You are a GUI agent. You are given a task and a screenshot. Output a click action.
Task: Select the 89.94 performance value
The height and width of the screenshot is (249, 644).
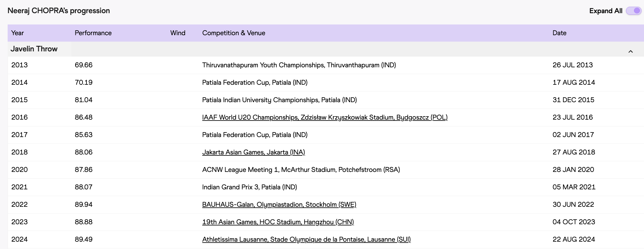pyautogui.click(x=84, y=205)
